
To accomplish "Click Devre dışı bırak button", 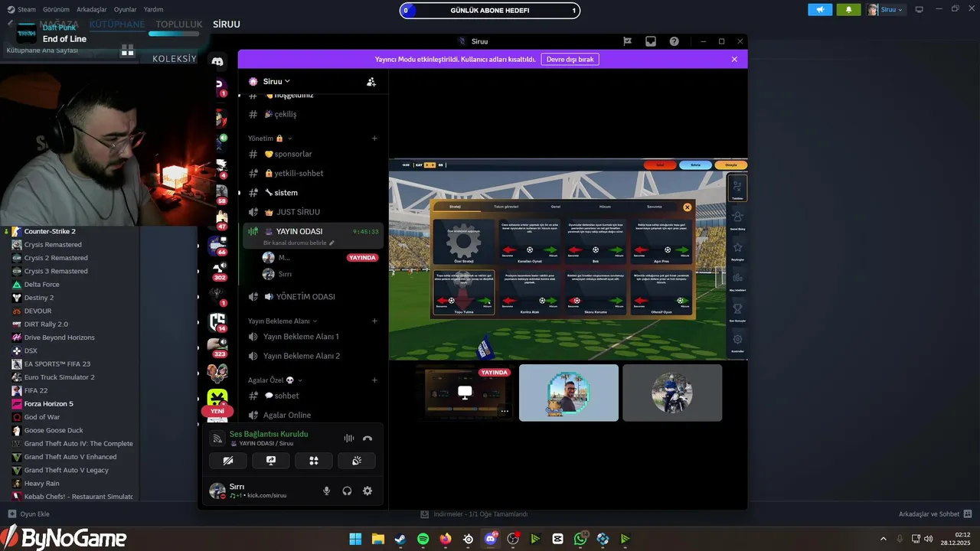I will (x=570, y=59).
